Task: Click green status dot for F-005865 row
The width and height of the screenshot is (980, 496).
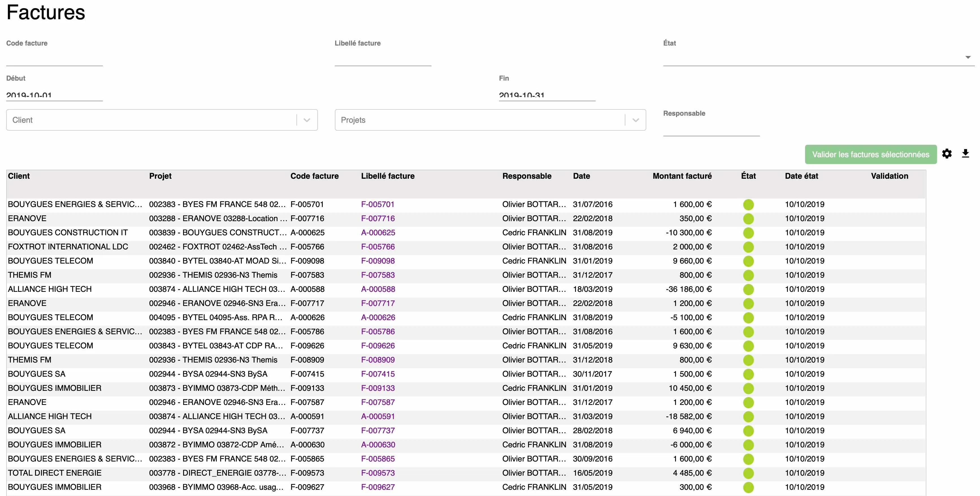Action: click(748, 459)
